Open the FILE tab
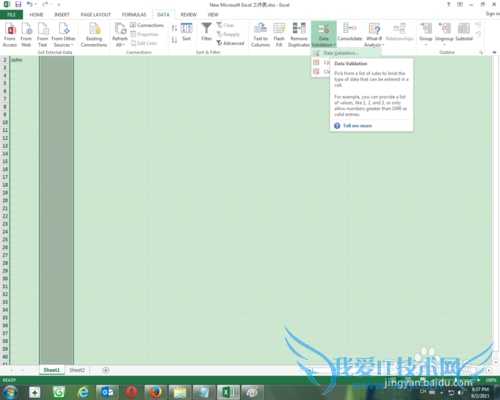 [11, 15]
